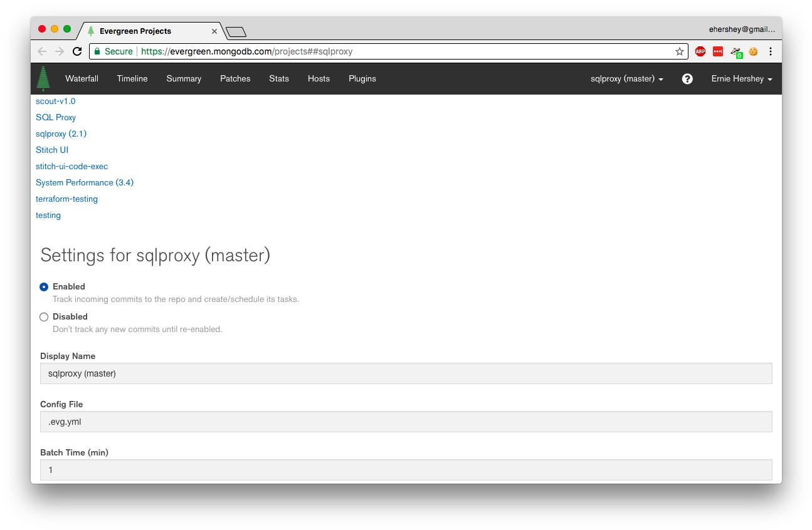The height and width of the screenshot is (530, 812).
Task: Expand the sqlproxy (master) project dropdown
Action: 626,79
